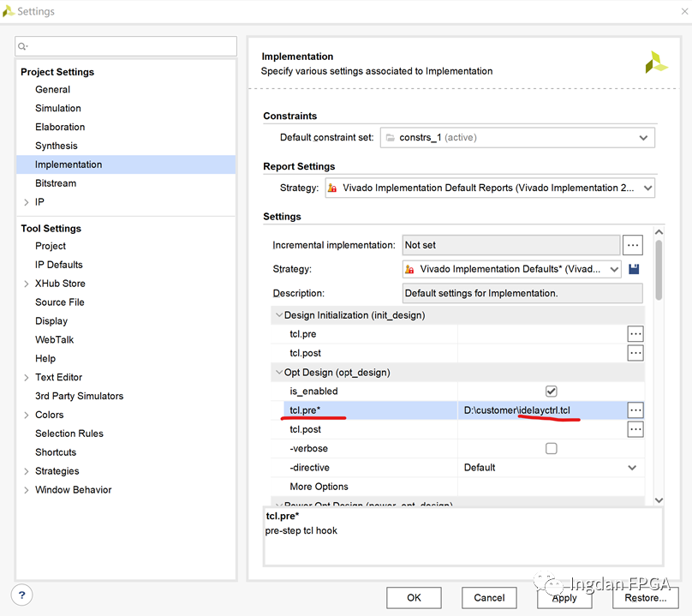
Task: Expand the Text Editor tree node
Action: pyautogui.click(x=27, y=378)
